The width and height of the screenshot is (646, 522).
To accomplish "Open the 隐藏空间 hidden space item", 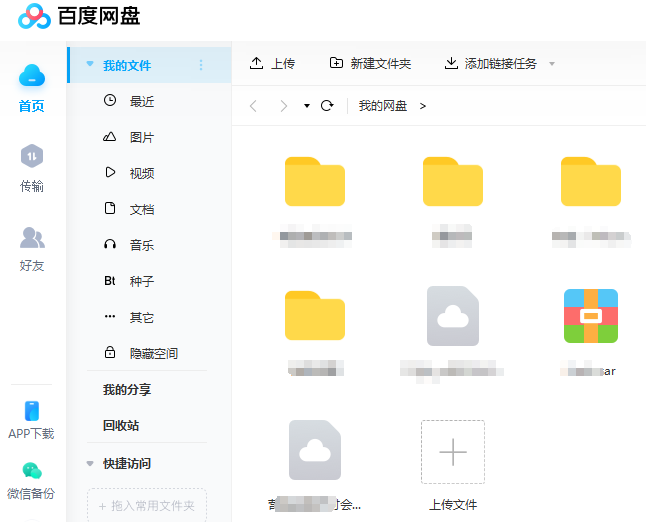I will pyautogui.click(x=153, y=353).
